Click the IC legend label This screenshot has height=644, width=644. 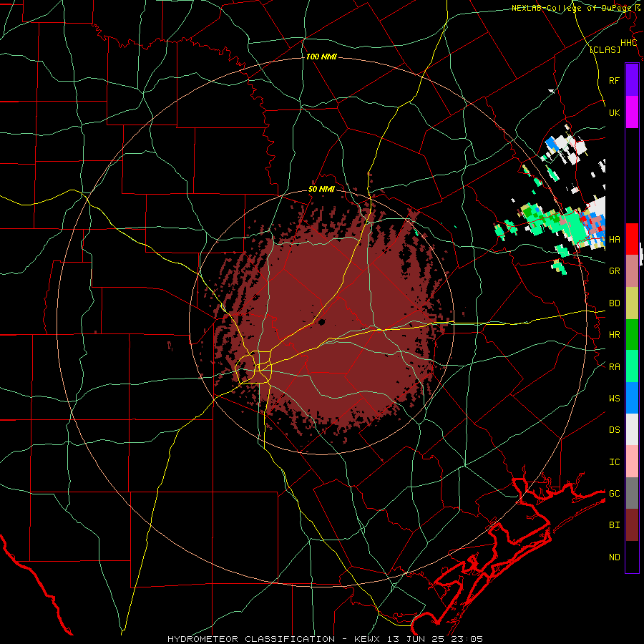click(614, 462)
